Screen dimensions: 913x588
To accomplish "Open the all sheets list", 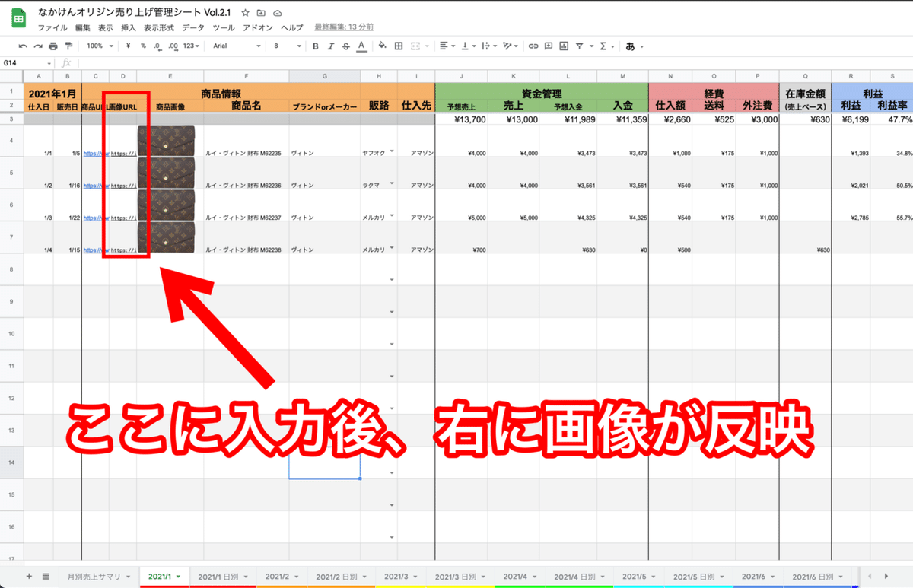I will 46,577.
